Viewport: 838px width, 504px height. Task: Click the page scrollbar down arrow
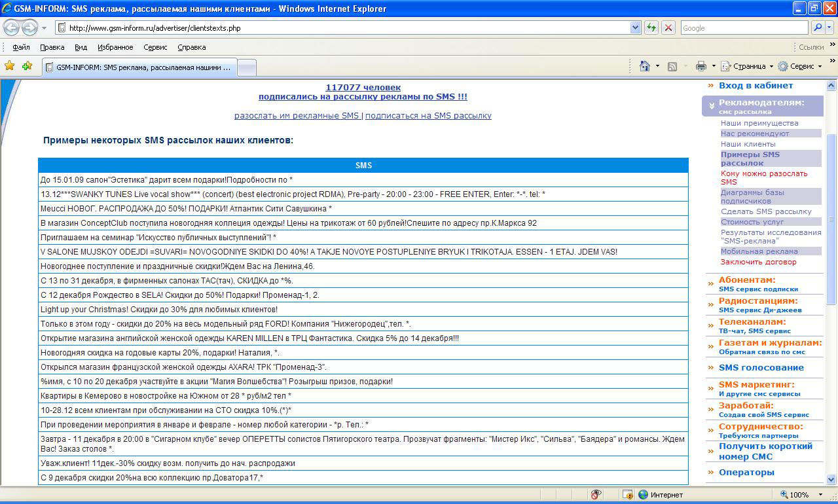831,479
